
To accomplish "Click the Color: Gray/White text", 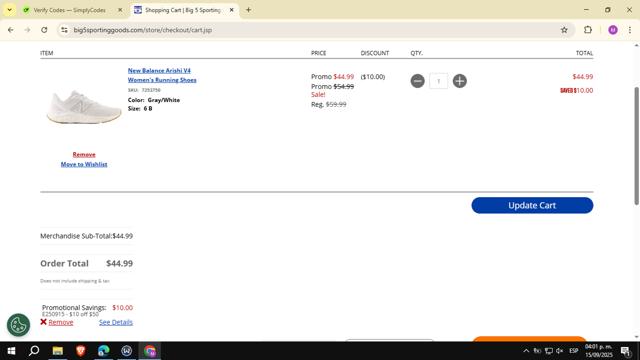I will pyautogui.click(x=154, y=100).
